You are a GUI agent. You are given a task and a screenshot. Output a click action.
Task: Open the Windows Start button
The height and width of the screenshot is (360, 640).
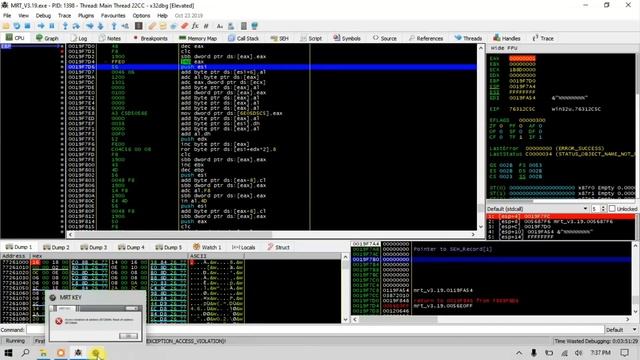click(8, 352)
